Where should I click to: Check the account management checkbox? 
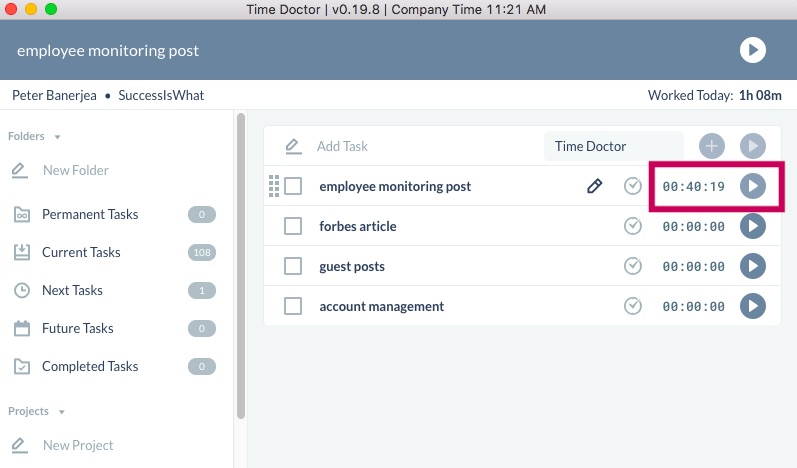[x=293, y=306]
